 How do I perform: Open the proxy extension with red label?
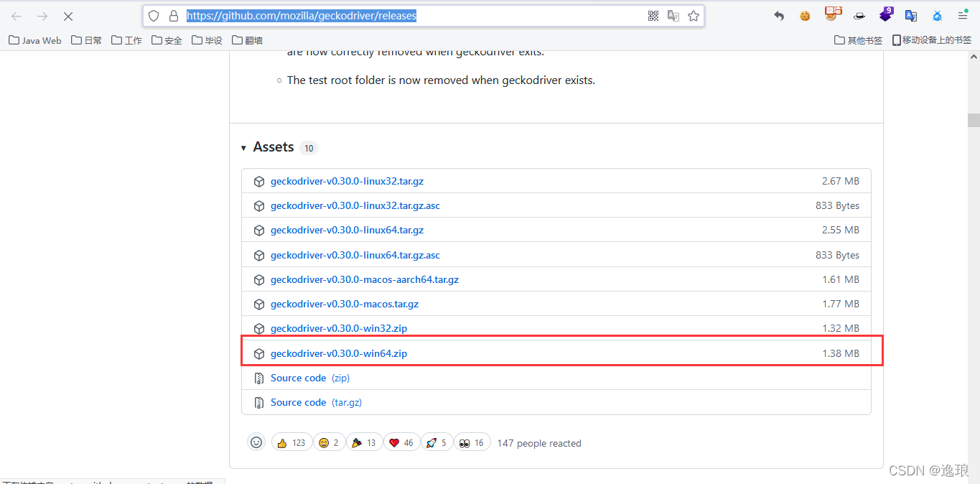coord(833,14)
